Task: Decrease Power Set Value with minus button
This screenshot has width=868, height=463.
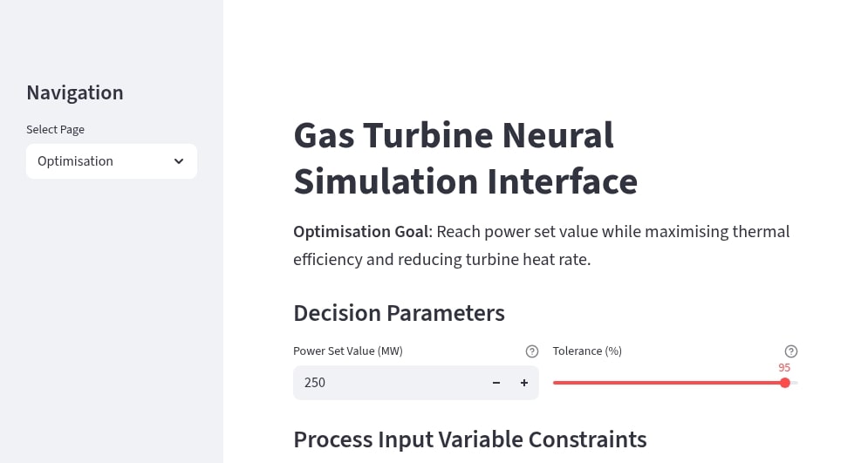Action: click(x=496, y=383)
